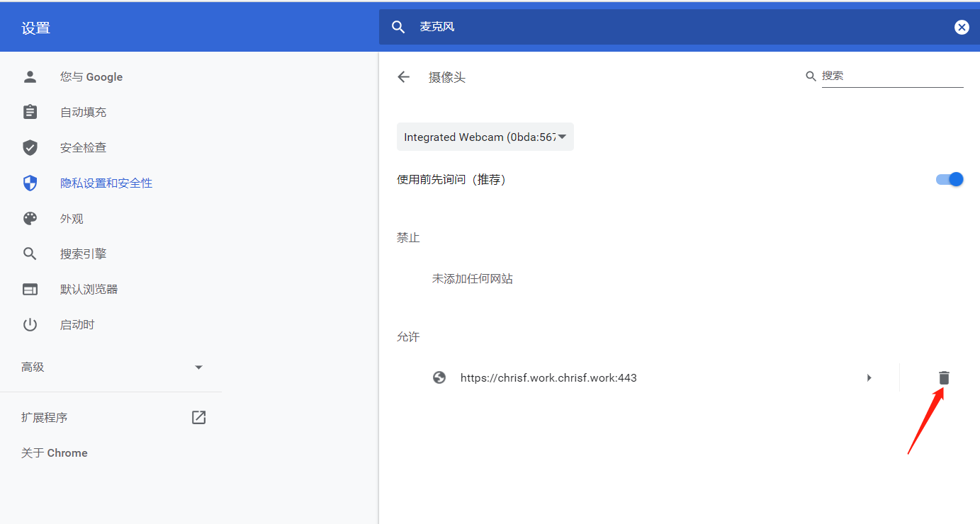The width and height of the screenshot is (980, 524).
Task: Click the trash icon to remove chrisf.work permission
Action: 944,377
